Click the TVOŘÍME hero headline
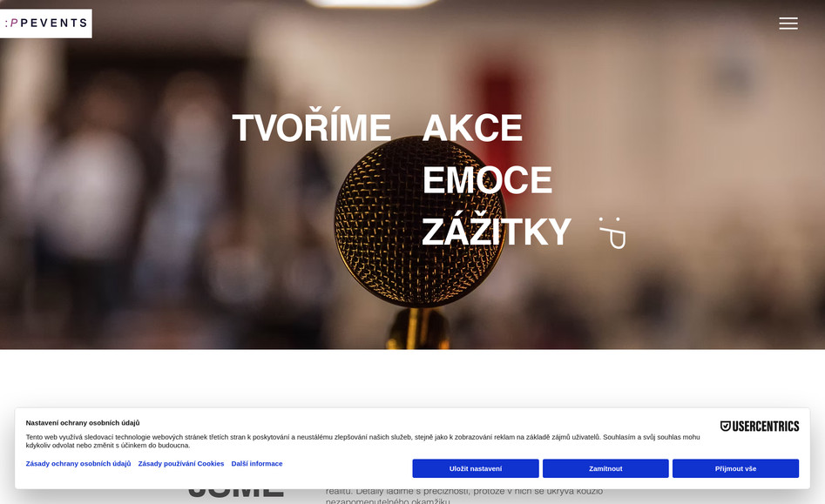825x504 pixels. pos(312,127)
